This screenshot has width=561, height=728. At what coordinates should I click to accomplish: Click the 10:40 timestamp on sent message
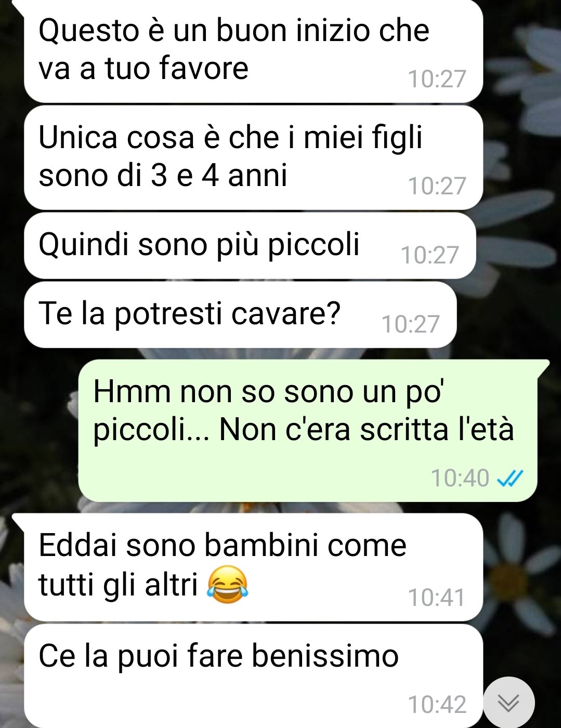460,478
